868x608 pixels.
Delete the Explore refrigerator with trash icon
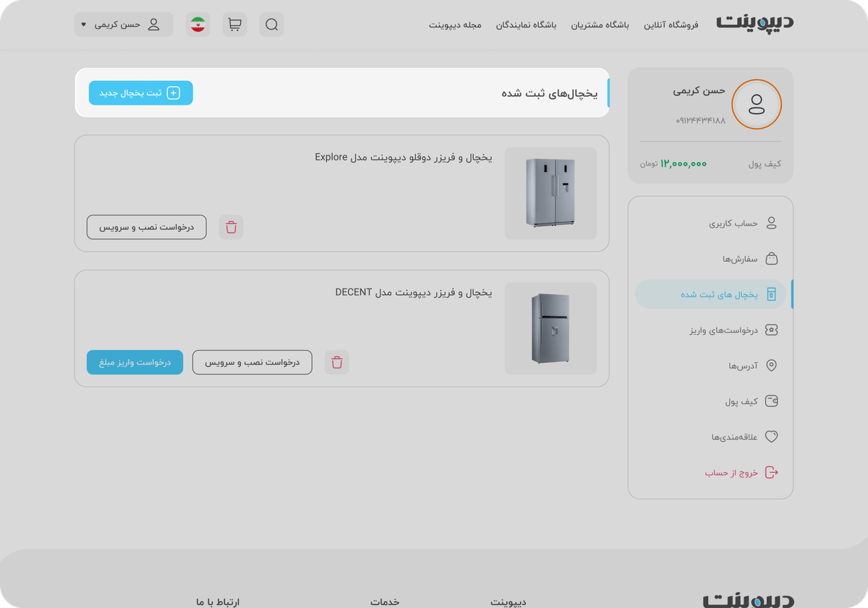click(231, 227)
